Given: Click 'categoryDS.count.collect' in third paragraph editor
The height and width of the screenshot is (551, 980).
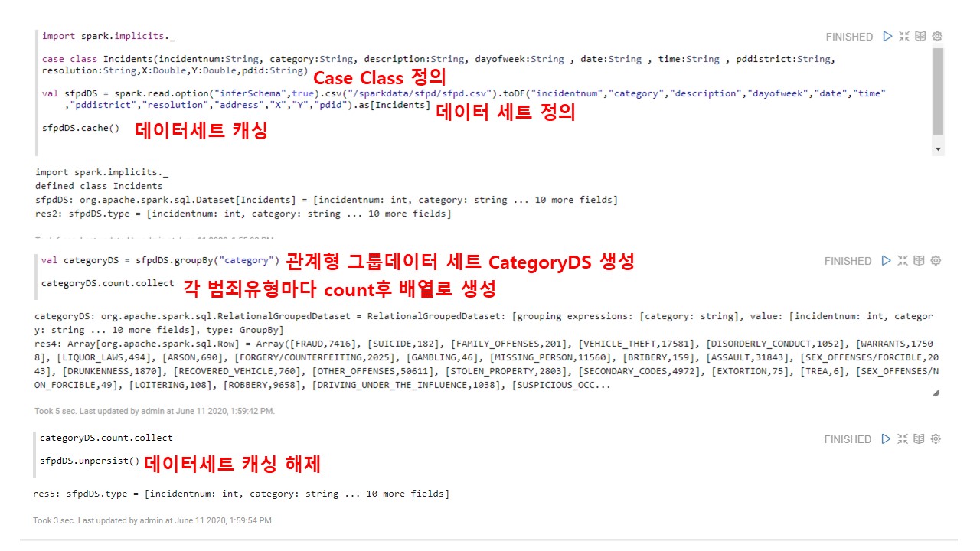Looking at the screenshot, I should [x=106, y=438].
